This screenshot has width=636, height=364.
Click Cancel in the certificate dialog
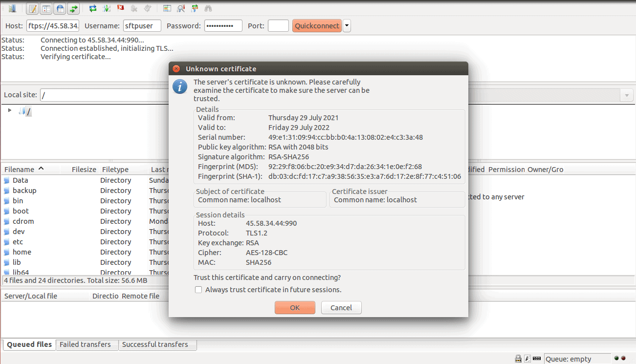(341, 307)
